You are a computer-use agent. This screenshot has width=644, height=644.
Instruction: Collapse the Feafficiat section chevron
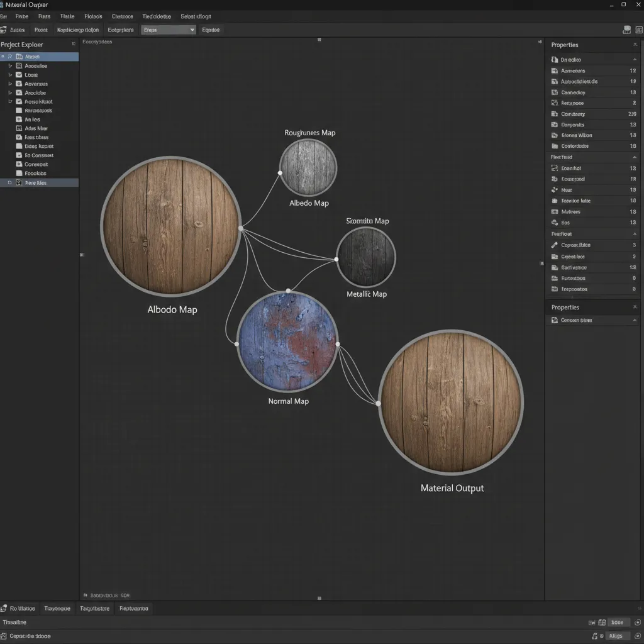tap(635, 234)
